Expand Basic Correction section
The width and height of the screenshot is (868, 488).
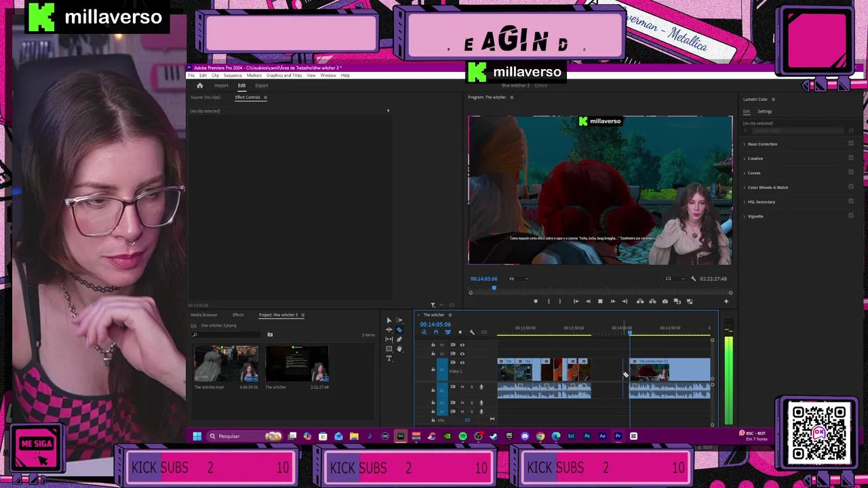pos(745,144)
